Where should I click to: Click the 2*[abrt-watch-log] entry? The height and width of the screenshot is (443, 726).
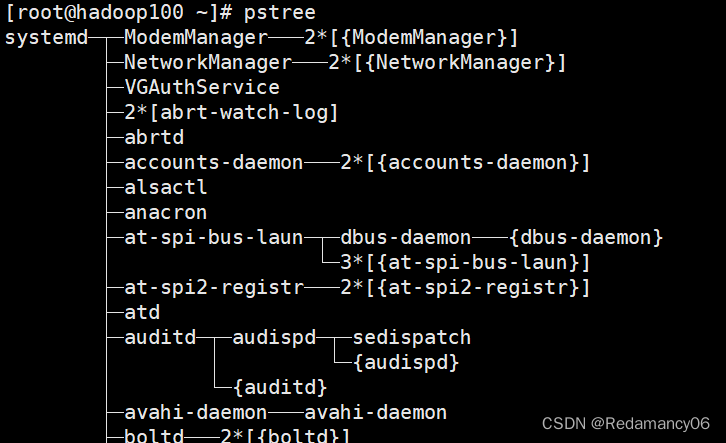point(231,113)
